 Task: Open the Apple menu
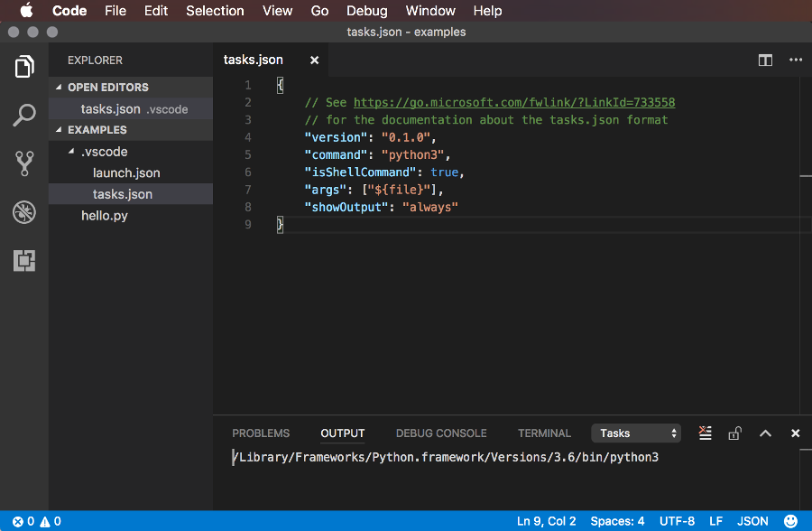coord(26,10)
